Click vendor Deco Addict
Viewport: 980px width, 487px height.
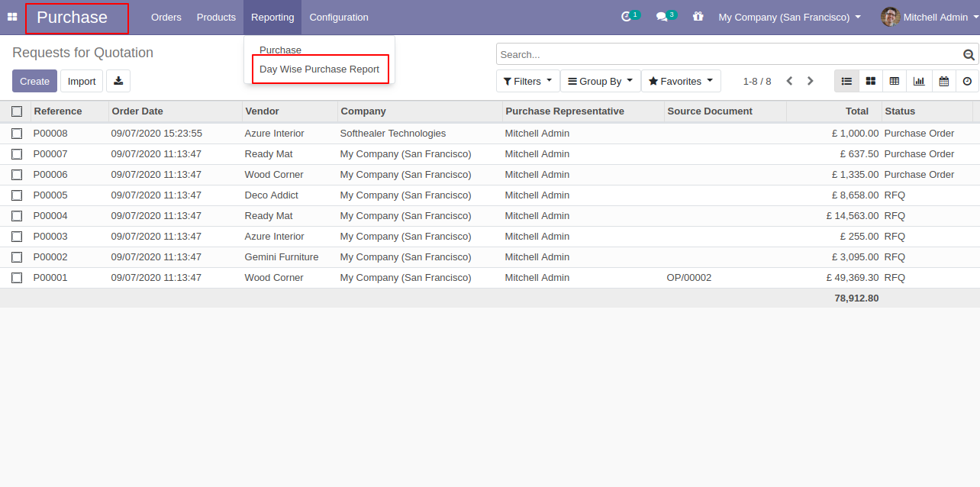[x=272, y=195]
